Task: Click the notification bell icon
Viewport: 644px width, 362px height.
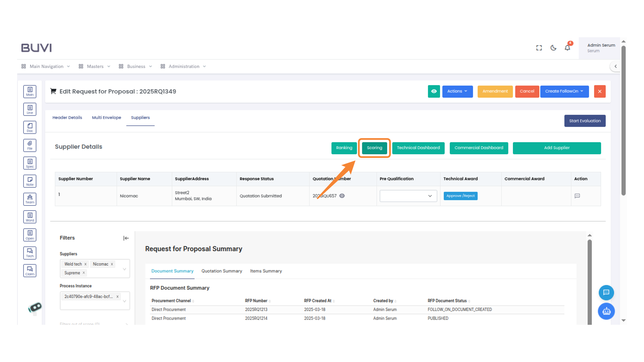Action: (567, 48)
